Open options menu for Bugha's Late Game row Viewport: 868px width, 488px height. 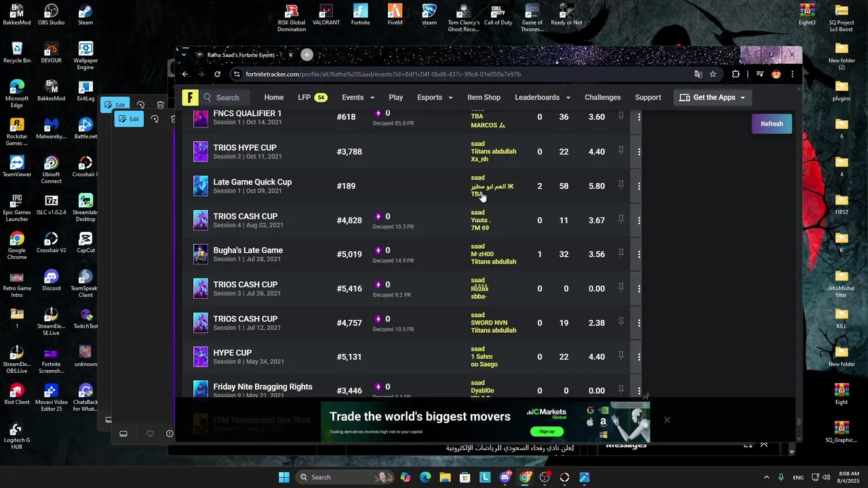coord(639,254)
